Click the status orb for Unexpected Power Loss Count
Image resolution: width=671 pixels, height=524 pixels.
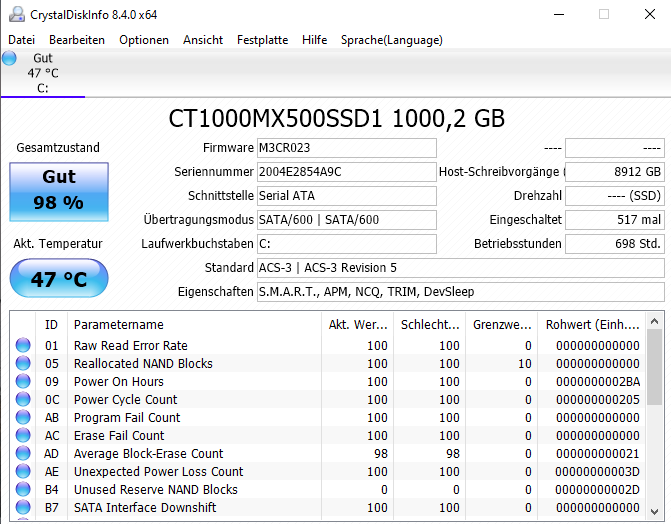pos(23,471)
